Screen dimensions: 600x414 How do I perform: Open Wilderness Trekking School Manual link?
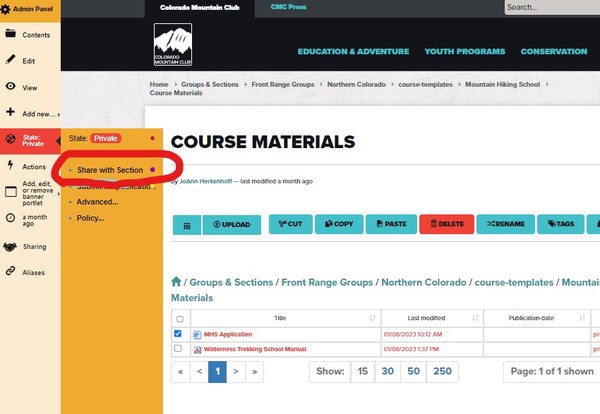[255, 349]
